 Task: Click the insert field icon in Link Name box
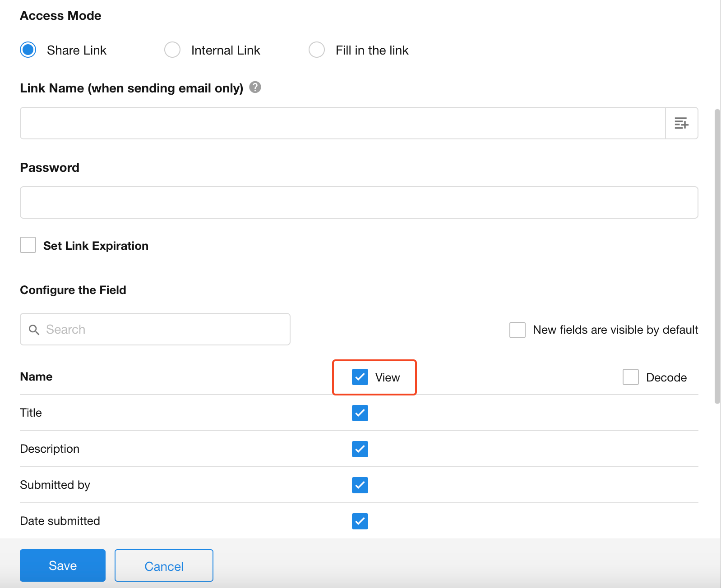click(x=681, y=123)
